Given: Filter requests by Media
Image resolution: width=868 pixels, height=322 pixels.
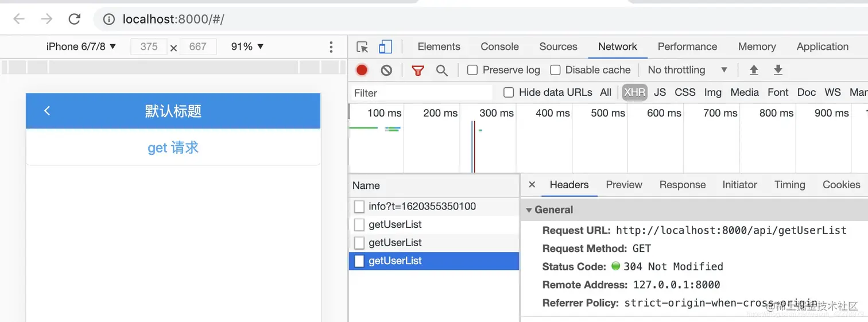Looking at the screenshot, I should pyautogui.click(x=745, y=92).
